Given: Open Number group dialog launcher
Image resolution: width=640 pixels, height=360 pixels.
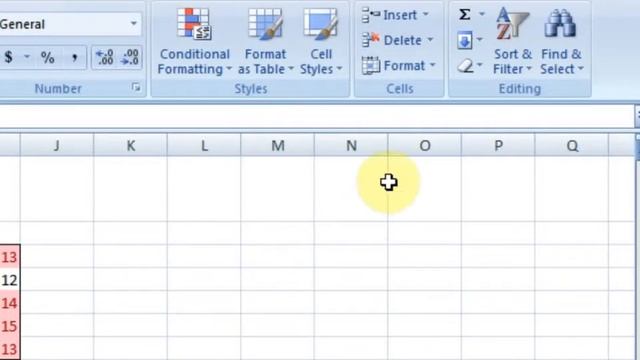Looking at the screenshot, I should 136,87.
